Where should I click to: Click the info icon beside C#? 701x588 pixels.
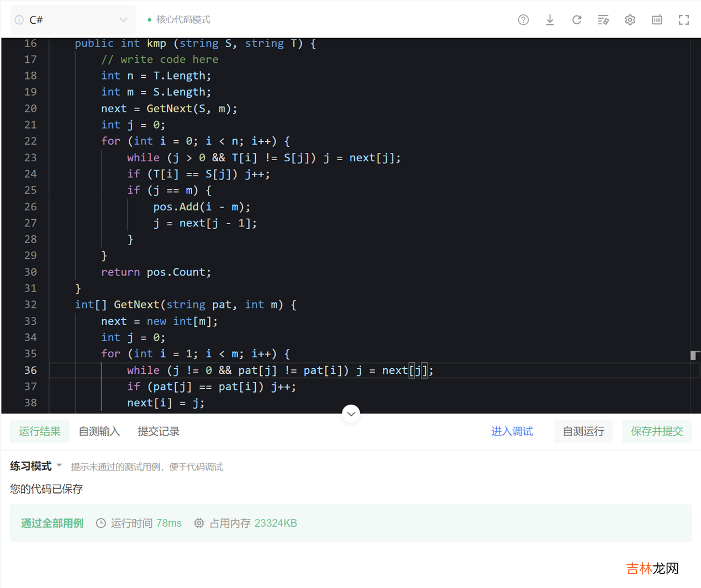pos(19,20)
